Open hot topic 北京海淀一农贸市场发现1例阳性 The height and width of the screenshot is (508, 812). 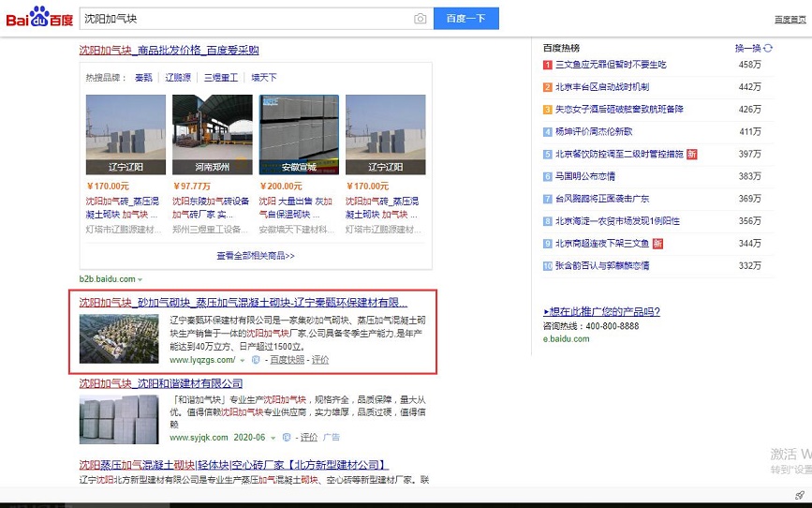tap(617, 221)
